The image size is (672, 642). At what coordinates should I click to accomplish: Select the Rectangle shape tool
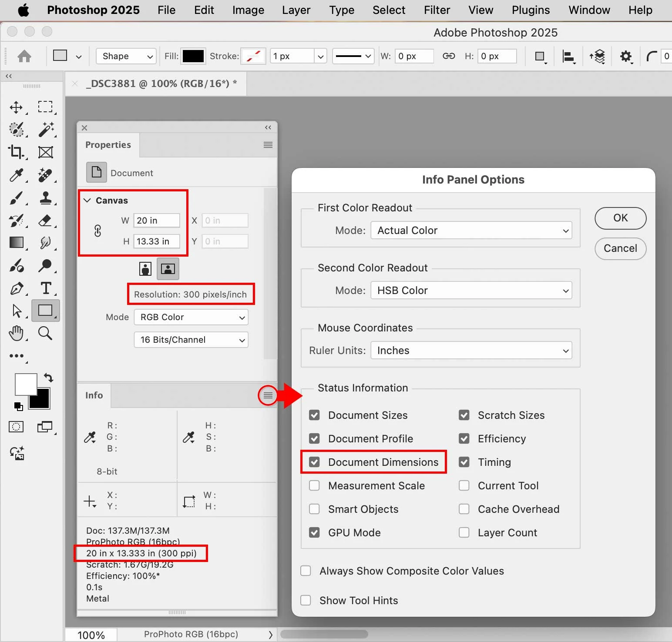45,311
